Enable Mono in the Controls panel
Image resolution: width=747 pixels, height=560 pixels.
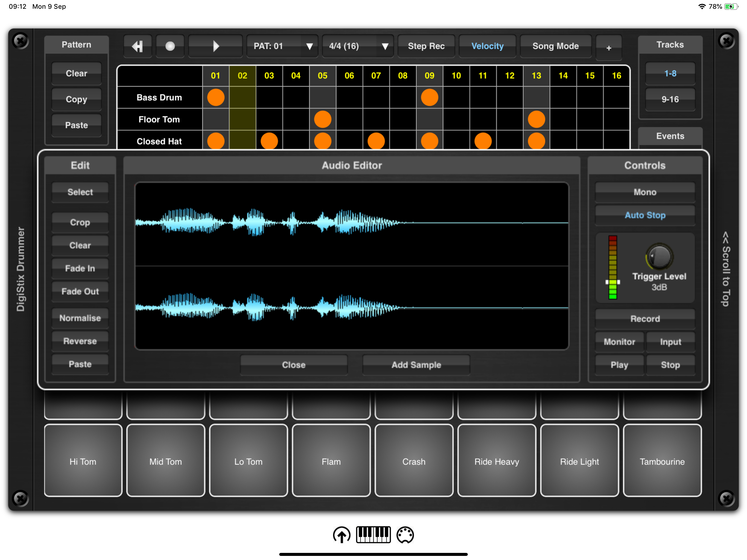click(x=645, y=192)
